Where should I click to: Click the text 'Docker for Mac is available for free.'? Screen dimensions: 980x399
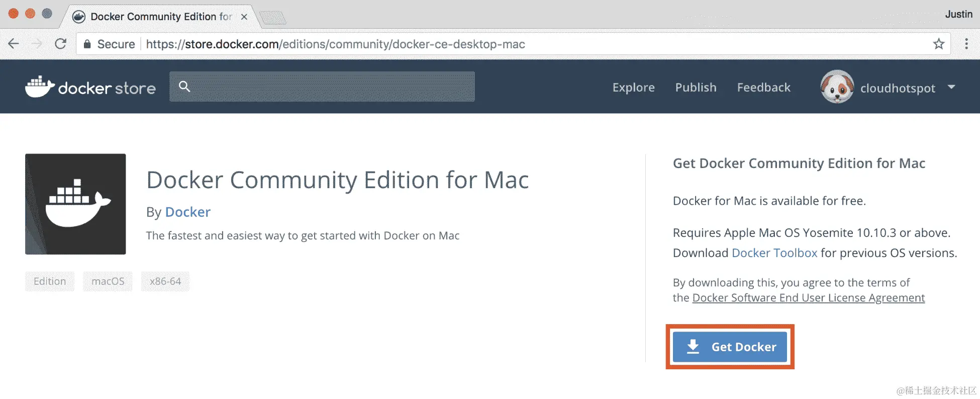769,201
